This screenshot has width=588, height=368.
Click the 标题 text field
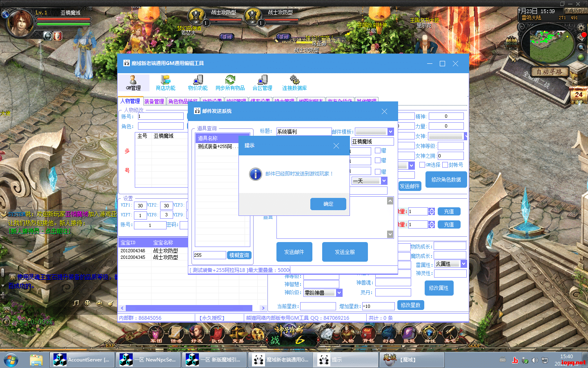click(303, 132)
